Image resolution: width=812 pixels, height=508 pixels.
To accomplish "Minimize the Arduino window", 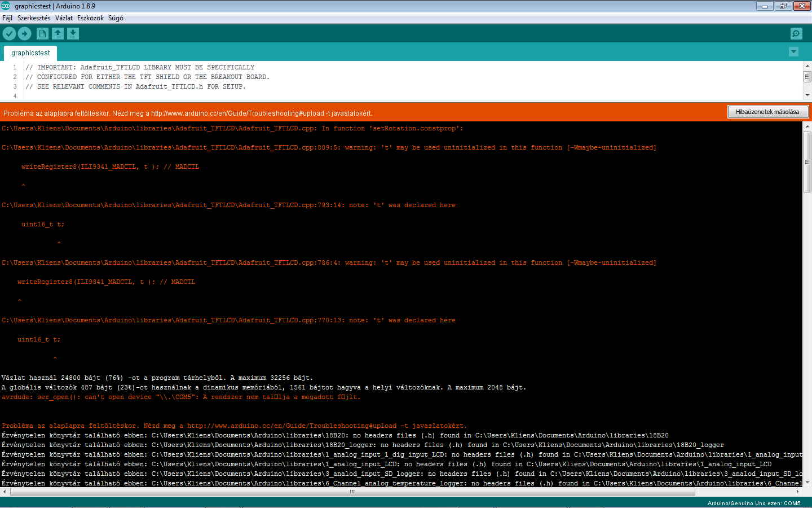I will click(x=765, y=6).
